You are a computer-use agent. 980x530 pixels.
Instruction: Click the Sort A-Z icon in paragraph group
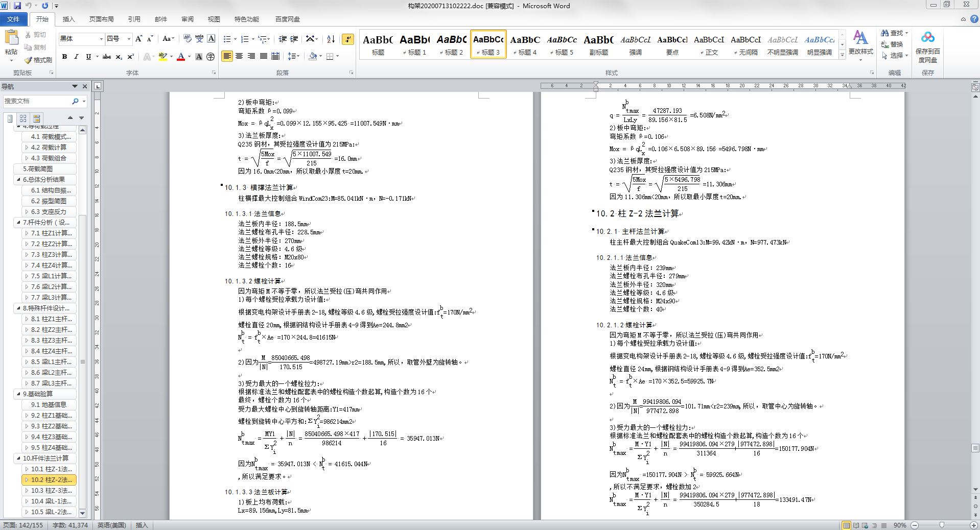331,39
